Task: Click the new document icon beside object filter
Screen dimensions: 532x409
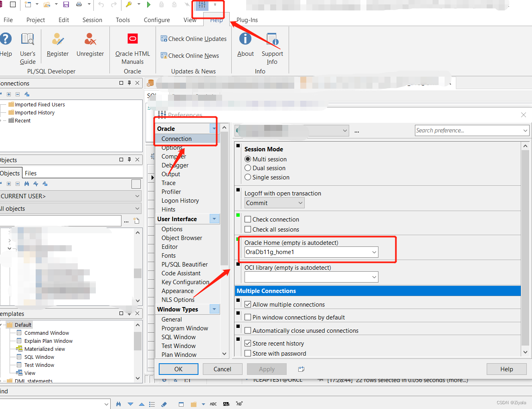Action: coord(136,221)
